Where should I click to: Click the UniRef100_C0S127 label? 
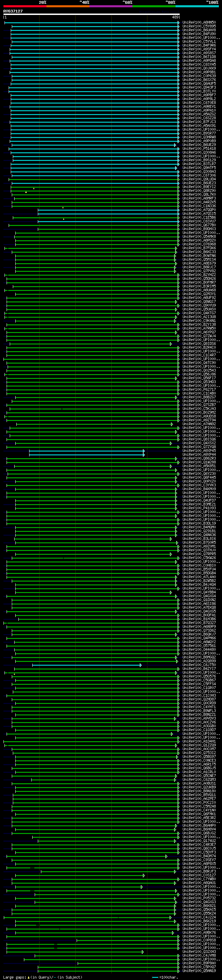199,875
